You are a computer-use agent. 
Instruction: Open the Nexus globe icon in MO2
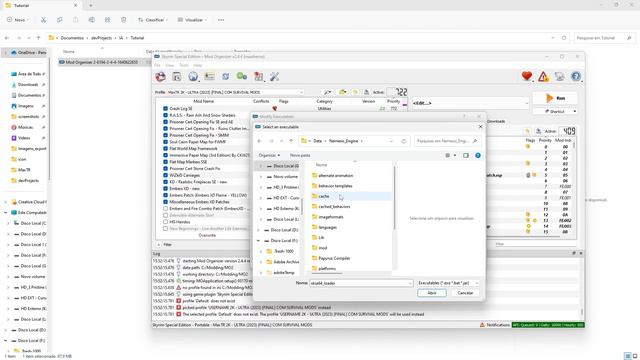(x=193, y=76)
